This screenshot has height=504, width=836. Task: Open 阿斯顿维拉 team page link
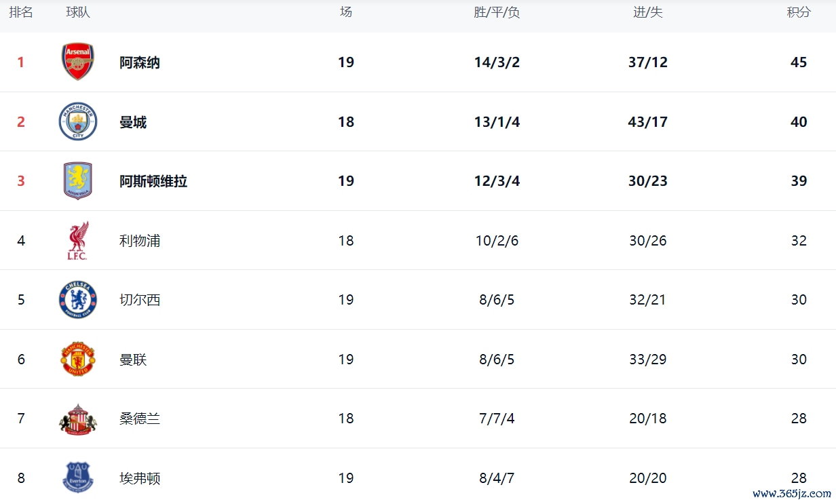pyautogui.click(x=153, y=181)
